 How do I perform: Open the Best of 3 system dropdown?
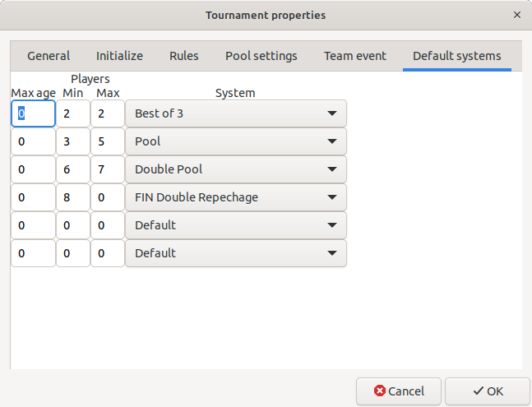pyautogui.click(x=236, y=113)
